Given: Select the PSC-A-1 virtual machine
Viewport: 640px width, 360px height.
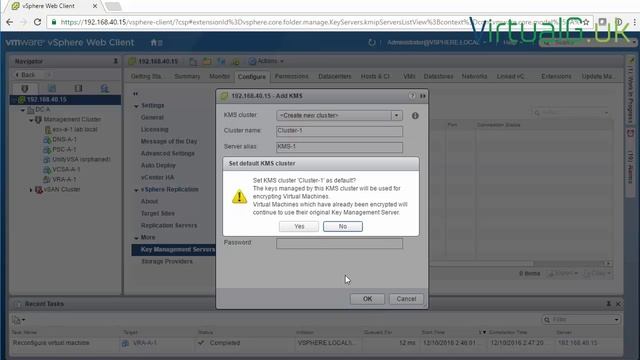Looking at the screenshot, I should point(64,149).
